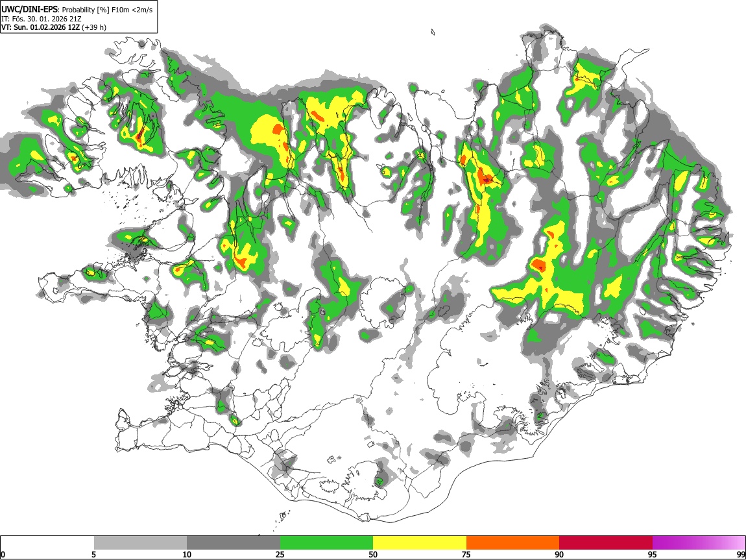Click the magenta 95-99% legend swatch
The height and width of the screenshot is (560, 746).
click(x=699, y=543)
